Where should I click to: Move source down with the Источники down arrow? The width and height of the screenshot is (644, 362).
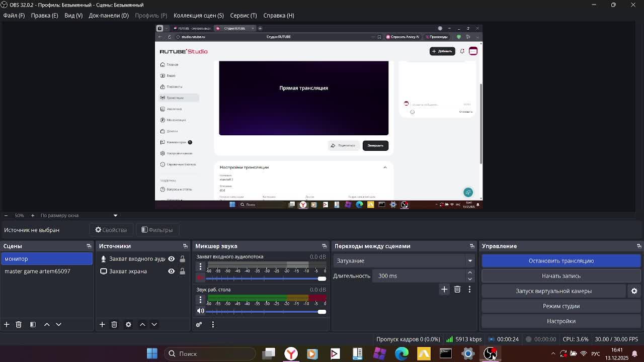[154, 324]
